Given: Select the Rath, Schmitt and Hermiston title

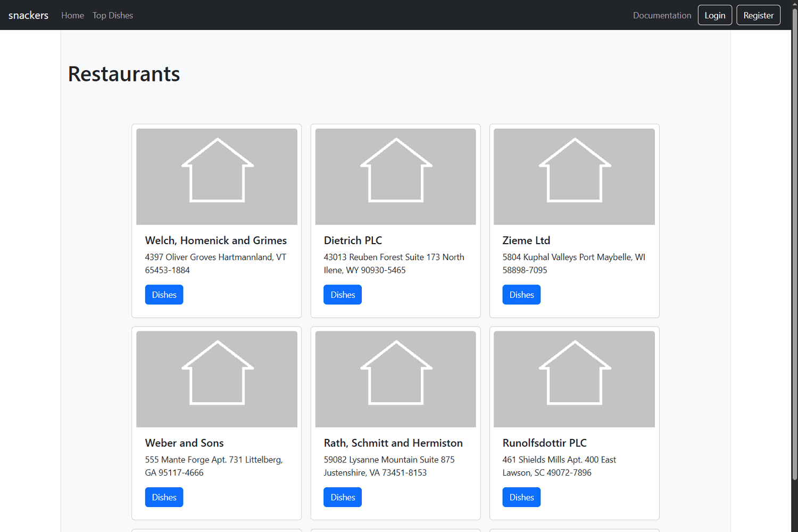Looking at the screenshot, I should [x=393, y=443].
